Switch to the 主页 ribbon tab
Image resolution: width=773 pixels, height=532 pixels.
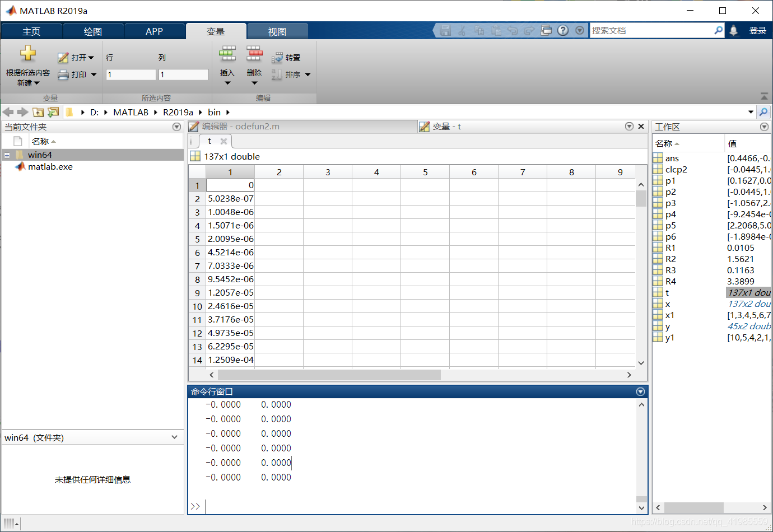pos(31,31)
